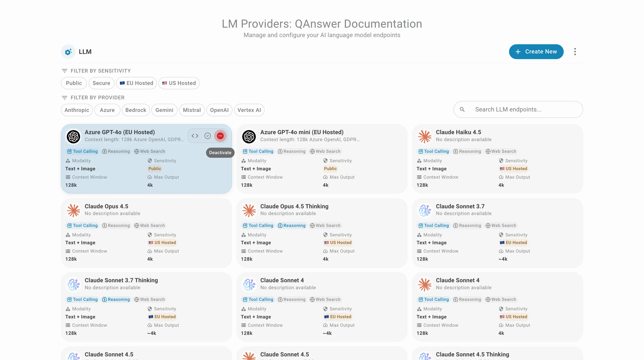Image resolution: width=644 pixels, height=360 pixels.
Task: Click the Tool Calling tag on Azure GPT-4o (EU Hosted)
Action: pyautogui.click(x=83, y=151)
